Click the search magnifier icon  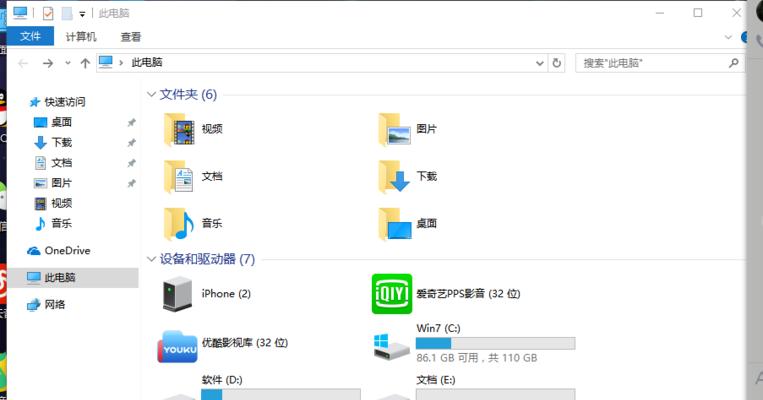tap(734, 63)
